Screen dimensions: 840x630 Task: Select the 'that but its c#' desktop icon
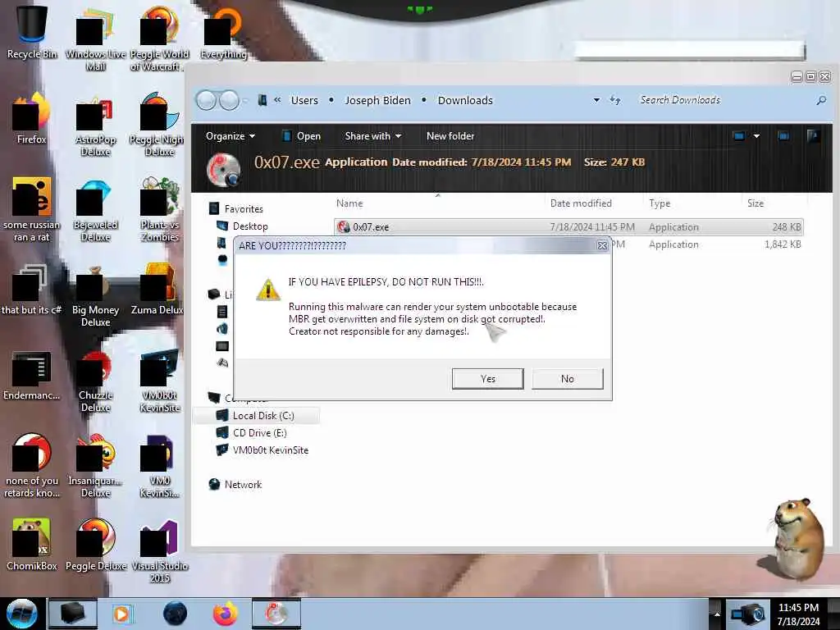point(30,290)
